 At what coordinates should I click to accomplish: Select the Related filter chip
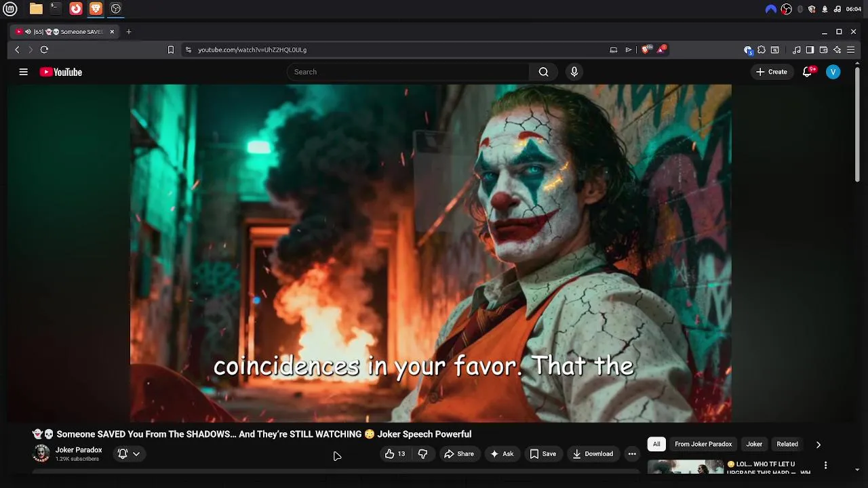pyautogui.click(x=787, y=444)
